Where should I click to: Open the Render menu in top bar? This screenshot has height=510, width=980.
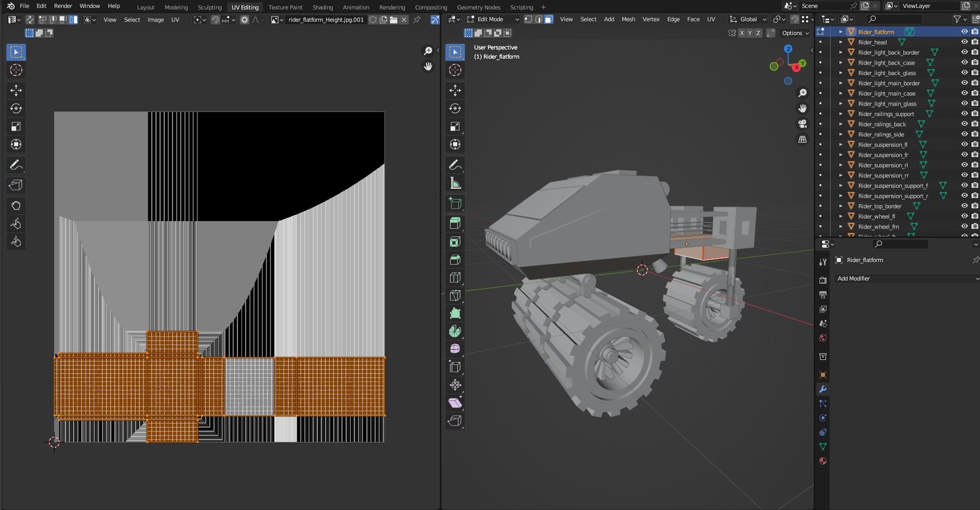pos(63,6)
